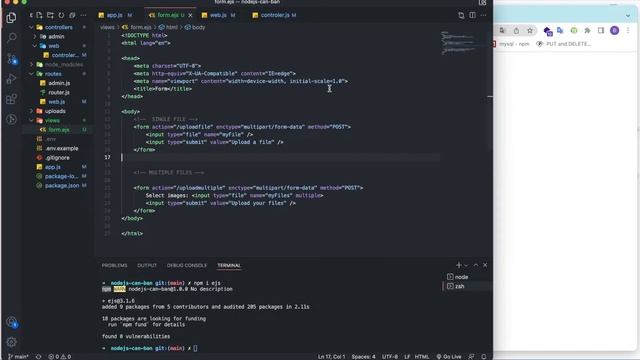Click the Go Live status bar button
The image size is (640, 360).
click(x=449, y=356)
